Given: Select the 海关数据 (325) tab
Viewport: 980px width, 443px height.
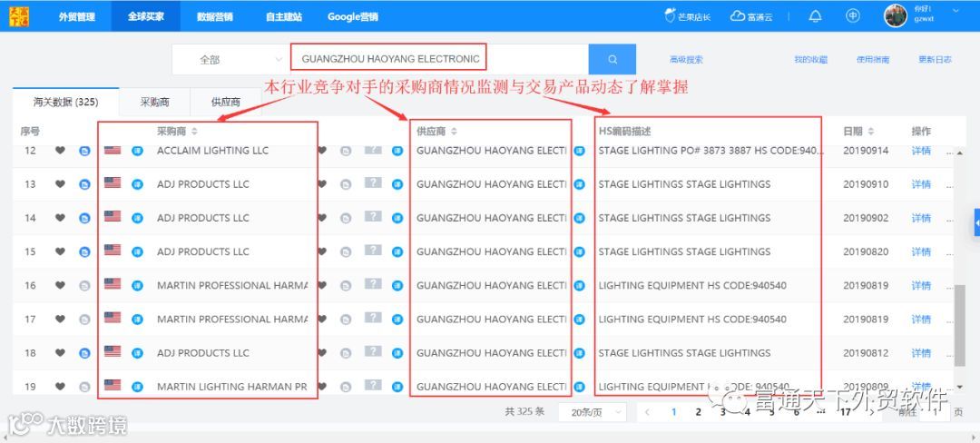Looking at the screenshot, I should coord(65,102).
